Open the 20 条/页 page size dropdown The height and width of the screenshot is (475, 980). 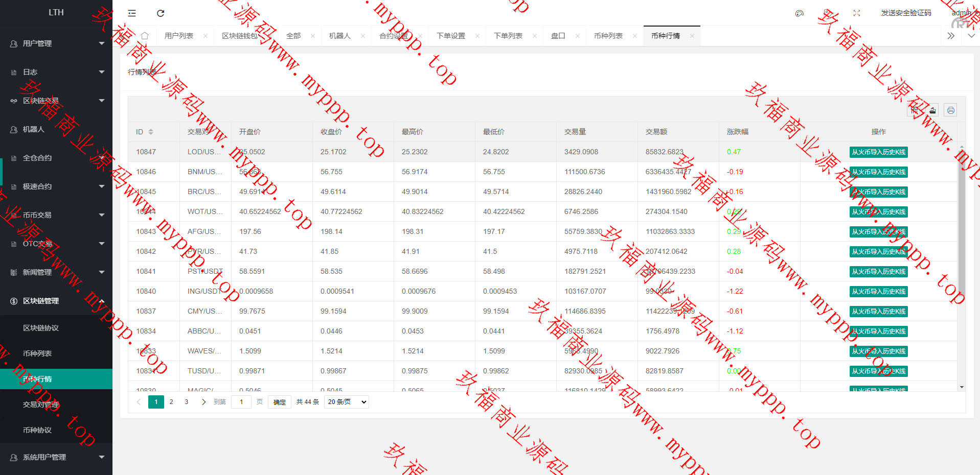[x=347, y=402]
